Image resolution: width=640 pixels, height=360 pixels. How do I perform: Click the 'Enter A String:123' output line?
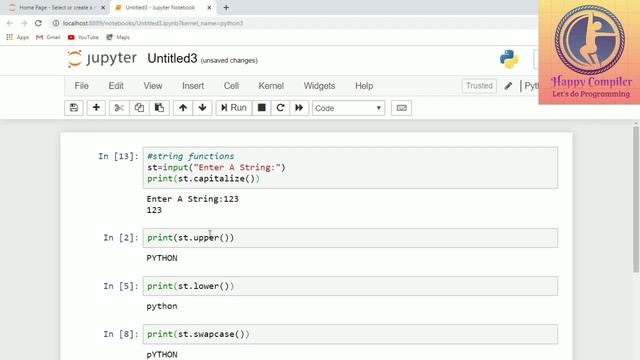pyautogui.click(x=193, y=199)
